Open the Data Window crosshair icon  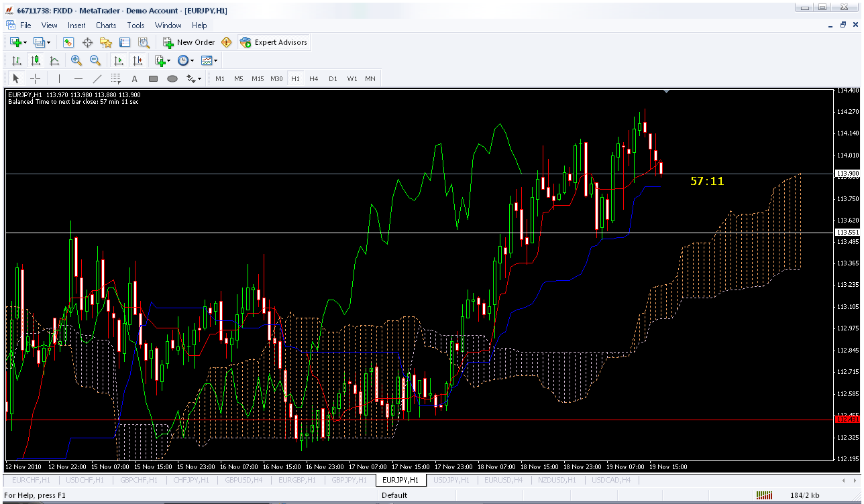pyautogui.click(x=87, y=42)
